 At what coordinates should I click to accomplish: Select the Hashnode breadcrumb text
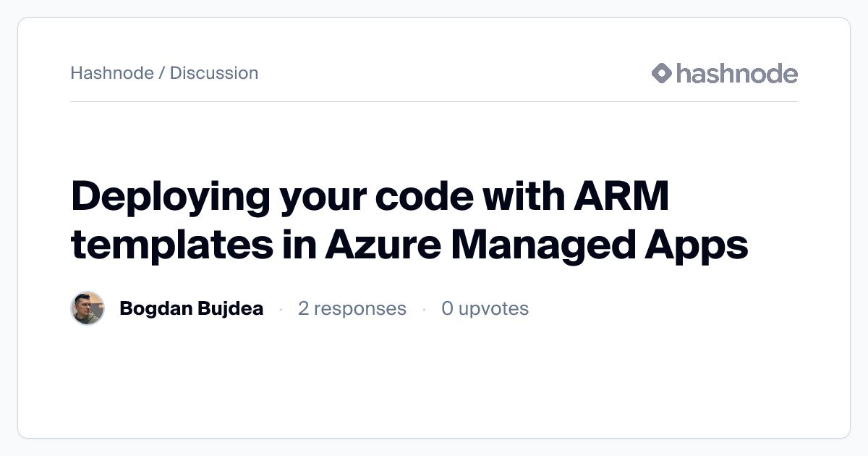112,73
